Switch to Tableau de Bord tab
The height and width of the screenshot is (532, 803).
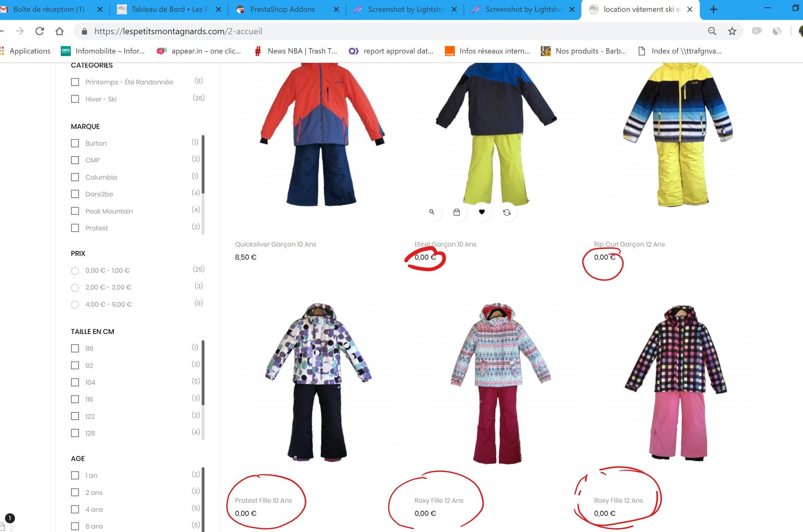[x=169, y=9]
